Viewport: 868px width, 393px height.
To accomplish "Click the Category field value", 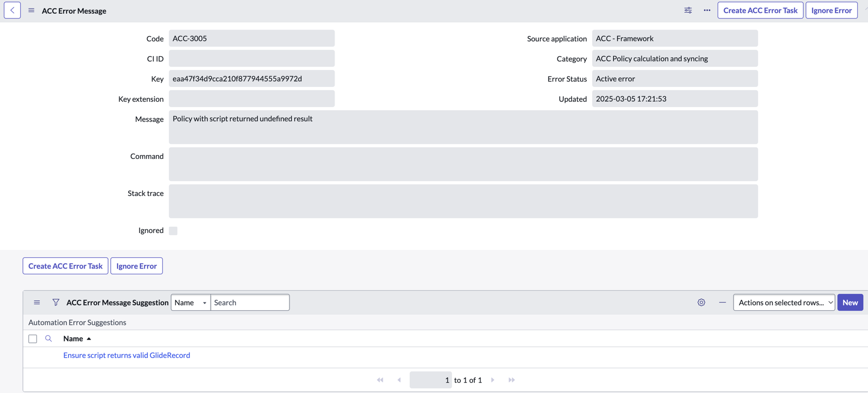I will (675, 58).
